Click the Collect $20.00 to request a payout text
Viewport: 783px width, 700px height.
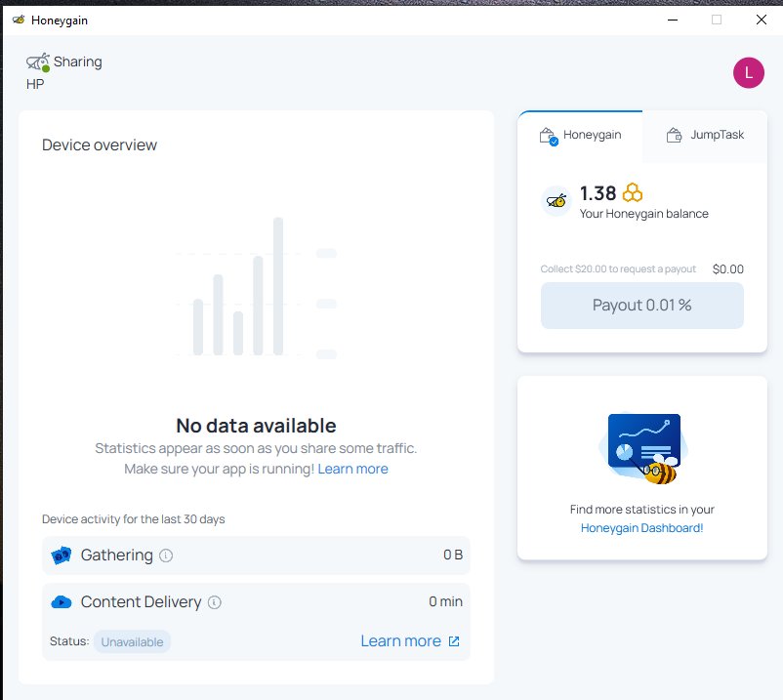pos(618,269)
